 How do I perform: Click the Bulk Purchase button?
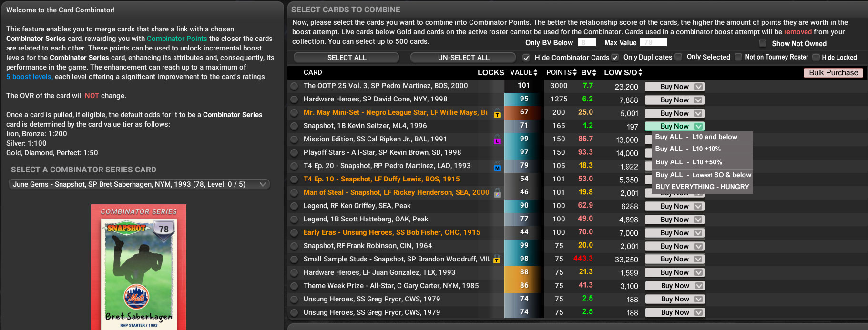point(833,73)
